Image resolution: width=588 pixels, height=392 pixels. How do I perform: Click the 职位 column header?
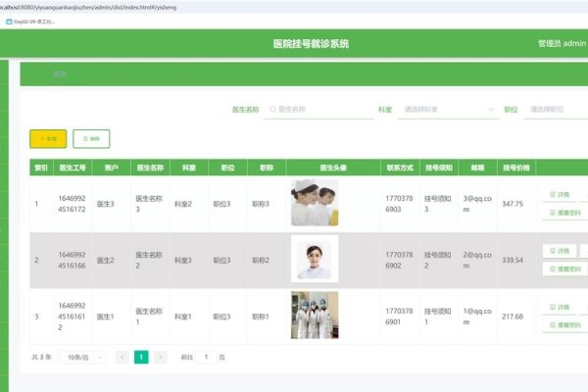(228, 168)
